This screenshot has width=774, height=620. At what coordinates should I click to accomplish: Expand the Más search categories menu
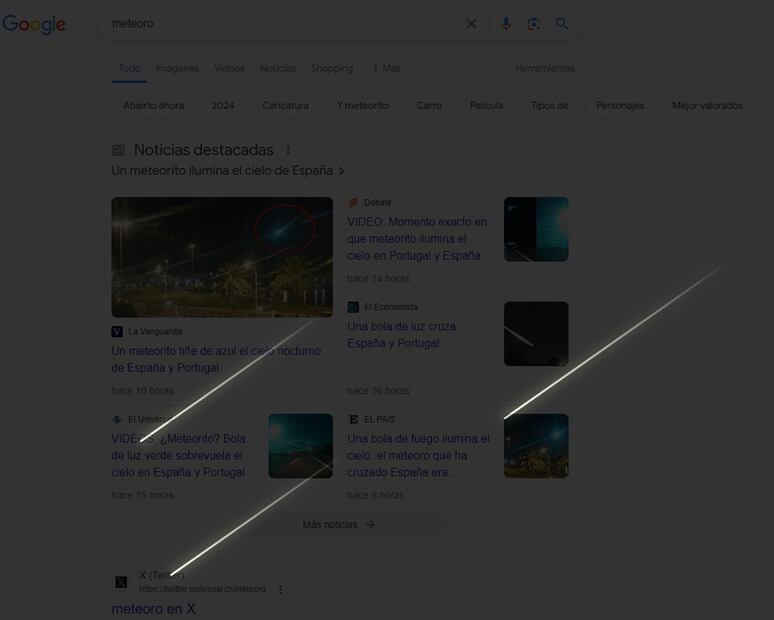click(387, 68)
